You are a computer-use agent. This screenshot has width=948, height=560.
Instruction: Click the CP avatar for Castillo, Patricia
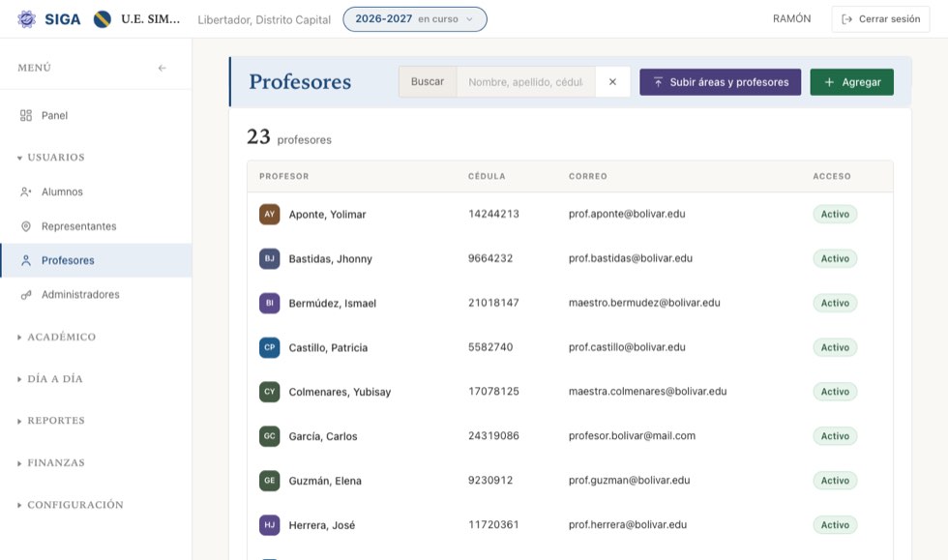pyautogui.click(x=270, y=348)
